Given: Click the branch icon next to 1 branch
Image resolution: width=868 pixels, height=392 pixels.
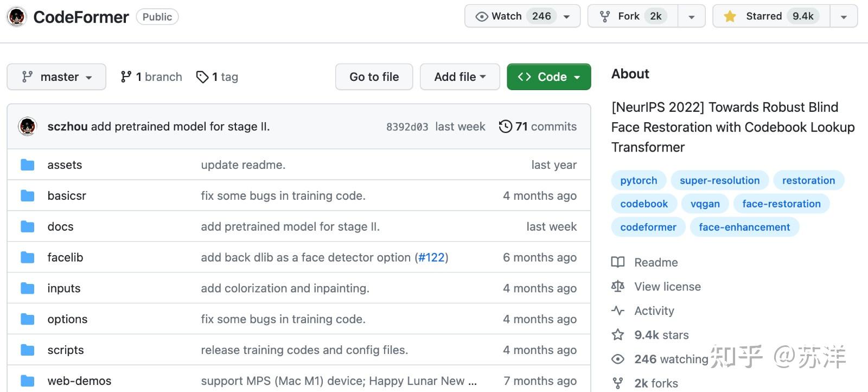Looking at the screenshot, I should click(126, 77).
